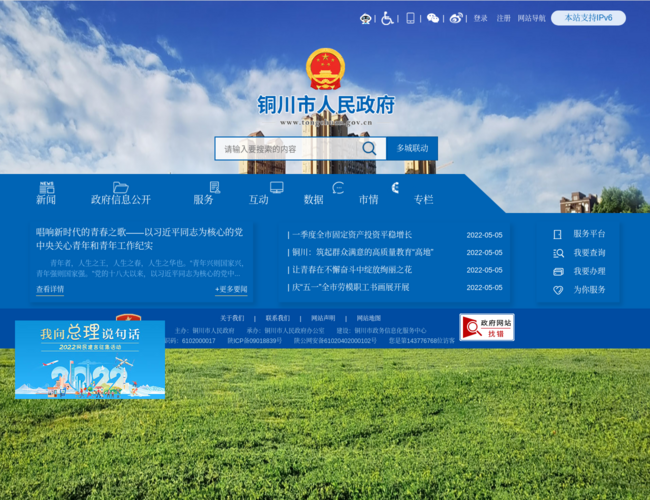The width and height of the screenshot is (650, 500).
Task: Open the 网站导航 link
Action: pos(531,18)
